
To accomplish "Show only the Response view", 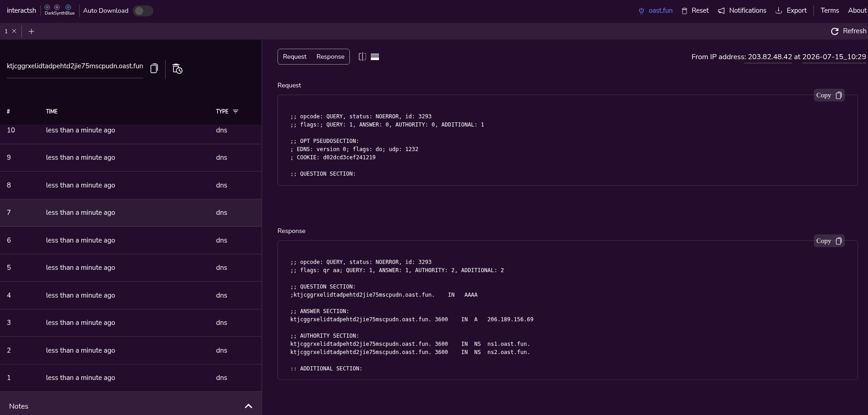I will [330, 56].
